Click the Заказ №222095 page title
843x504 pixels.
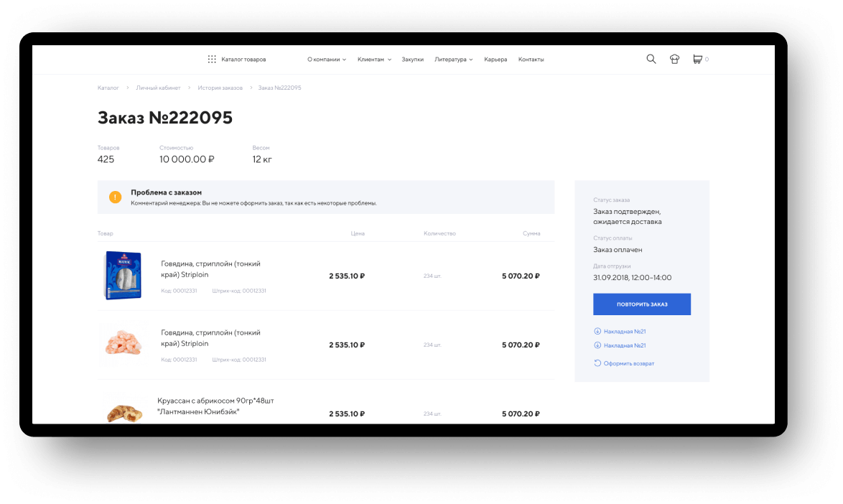pos(165,118)
